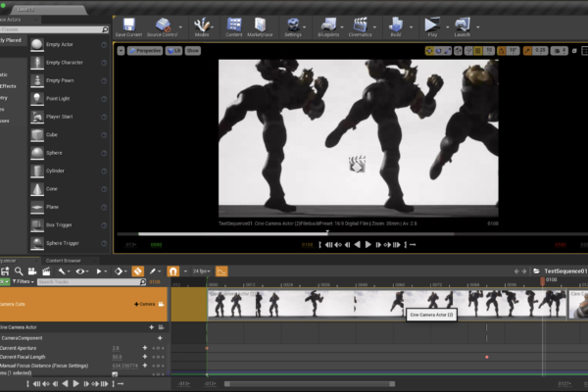
Task: Toggle viewport scale snapping
Action: pos(527,51)
